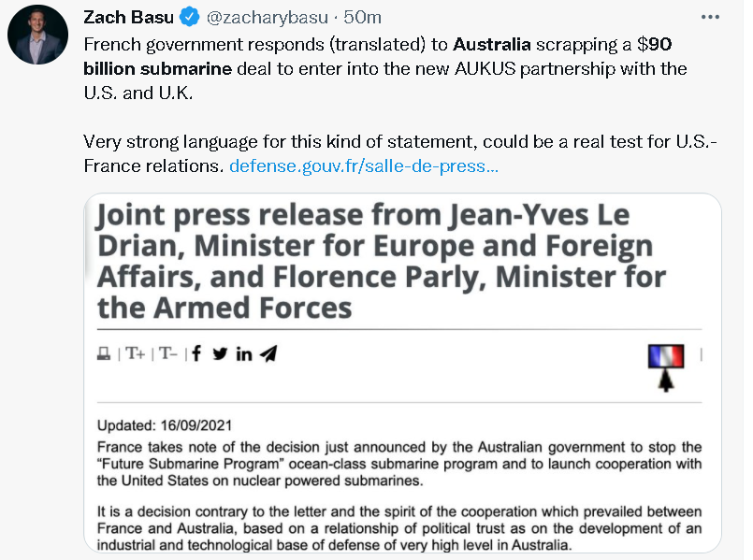This screenshot has height=560, width=753.
Task: Share press release via Twitter bird icon
Action: coord(220,353)
